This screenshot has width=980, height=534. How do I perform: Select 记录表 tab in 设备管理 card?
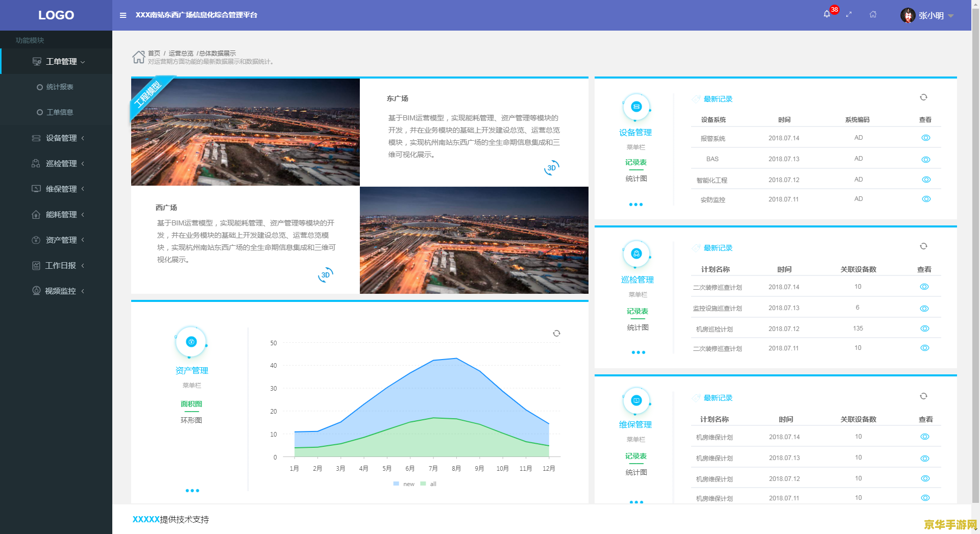pos(636,162)
